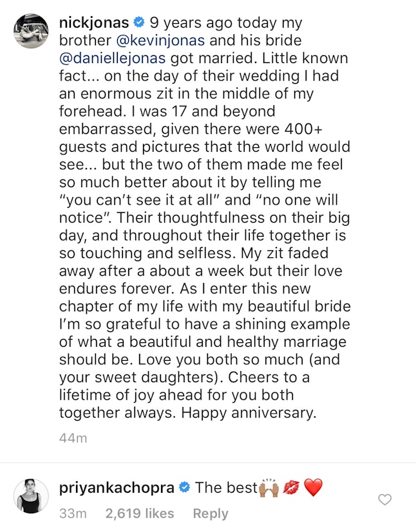This screenshot has width=416, height=532.
Task: Click "Happy anniversary" at the caption's end
Action: pyautogui.click(x=249, y=412)
